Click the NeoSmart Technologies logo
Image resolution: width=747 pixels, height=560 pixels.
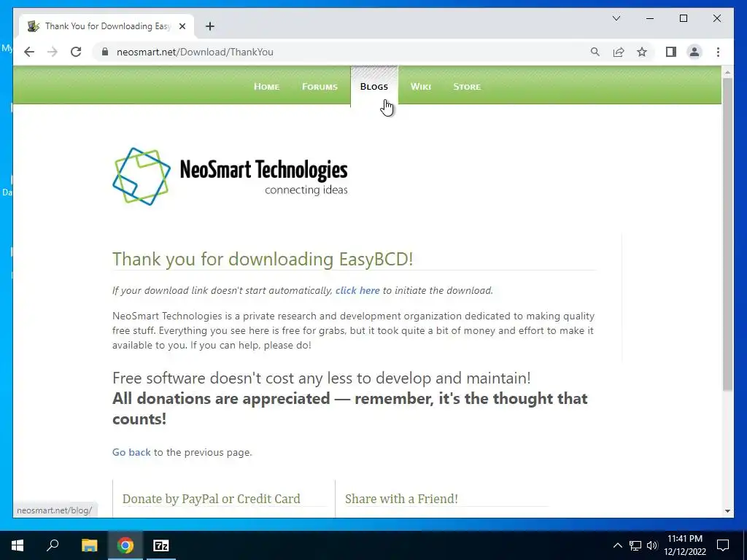tap(230, 176)
